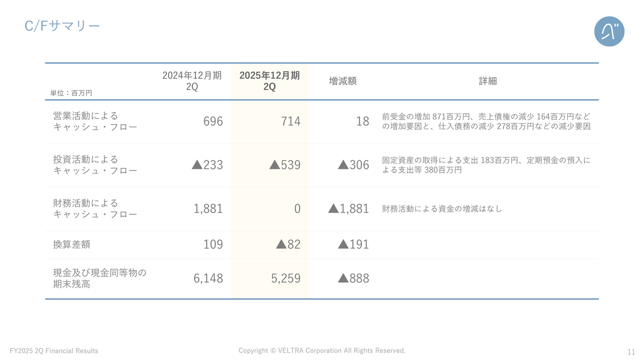Click the value ▲191
This screenshot has width=644, height=362.
(x=354, y=244)
